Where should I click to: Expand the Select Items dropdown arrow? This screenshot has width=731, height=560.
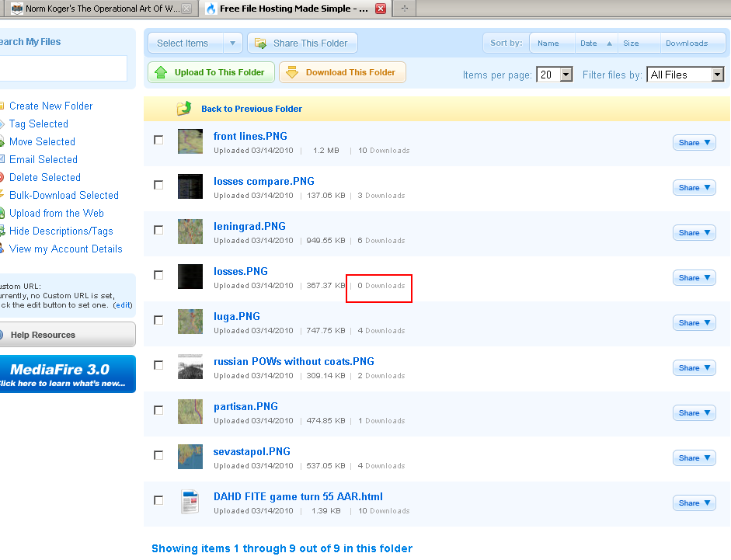point(232,43)
